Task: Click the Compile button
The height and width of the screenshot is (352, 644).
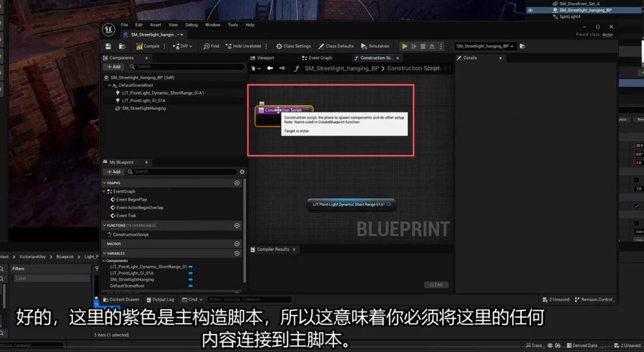Action: tap(147, 46)
